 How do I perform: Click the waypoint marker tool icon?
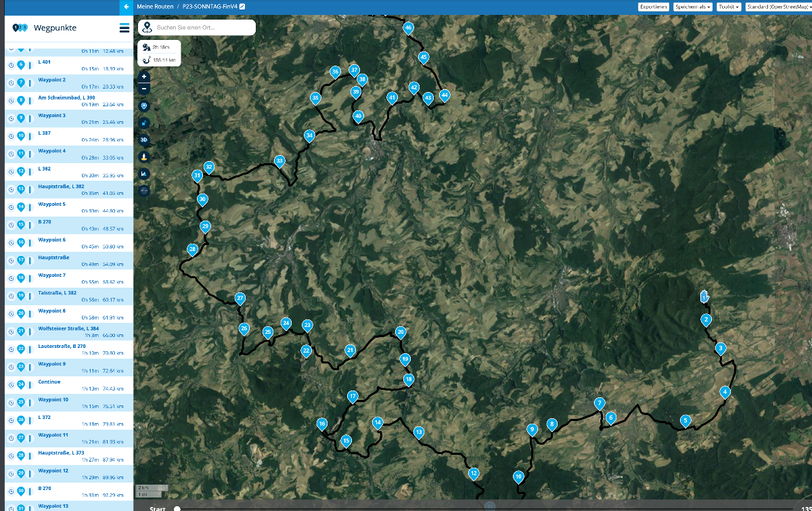[x=143, y=106]
